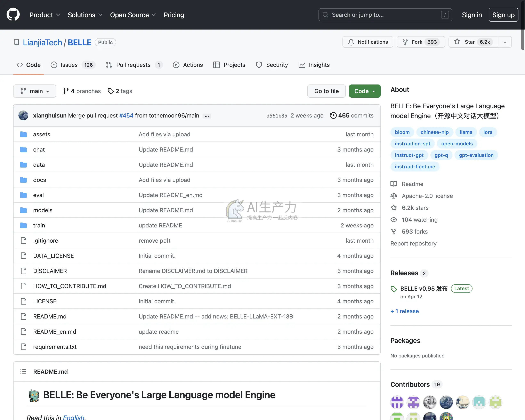Open the models folder
Viewport: 525px width, 420px height.
pos(43,210)
